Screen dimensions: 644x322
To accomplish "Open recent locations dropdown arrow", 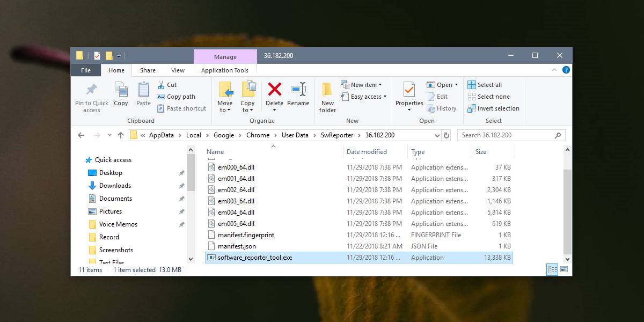I will click(109, 135).
